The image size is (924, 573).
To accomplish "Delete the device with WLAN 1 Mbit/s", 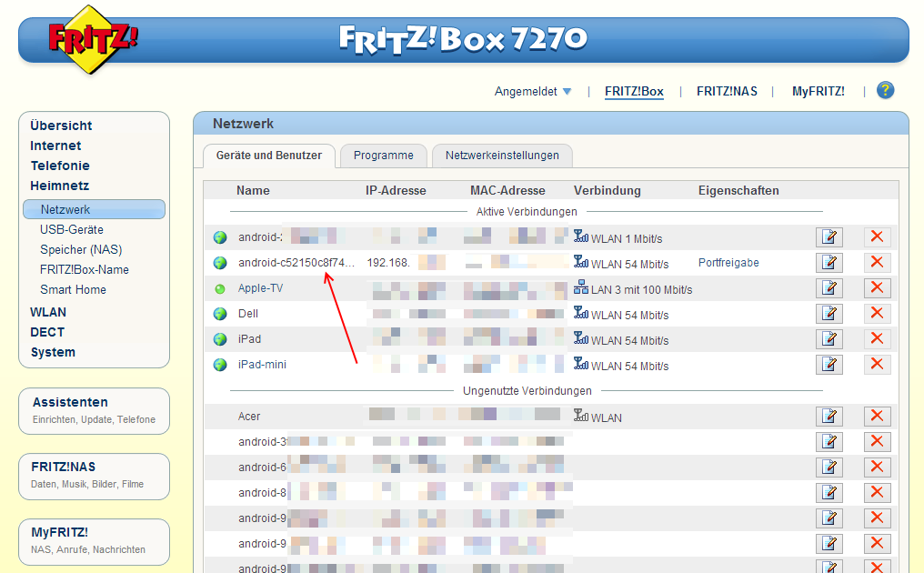I will pyautogui.click(x=877, y=237).
